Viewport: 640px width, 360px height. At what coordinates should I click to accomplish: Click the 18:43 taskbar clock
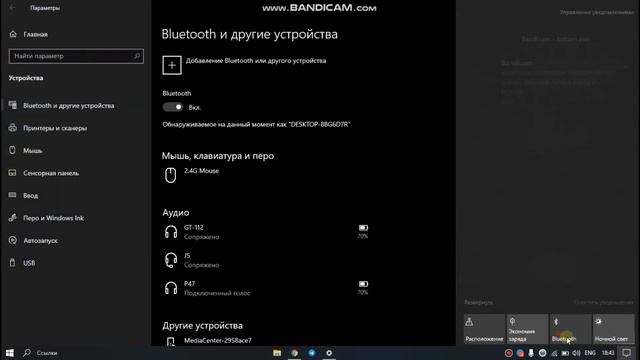608,353
